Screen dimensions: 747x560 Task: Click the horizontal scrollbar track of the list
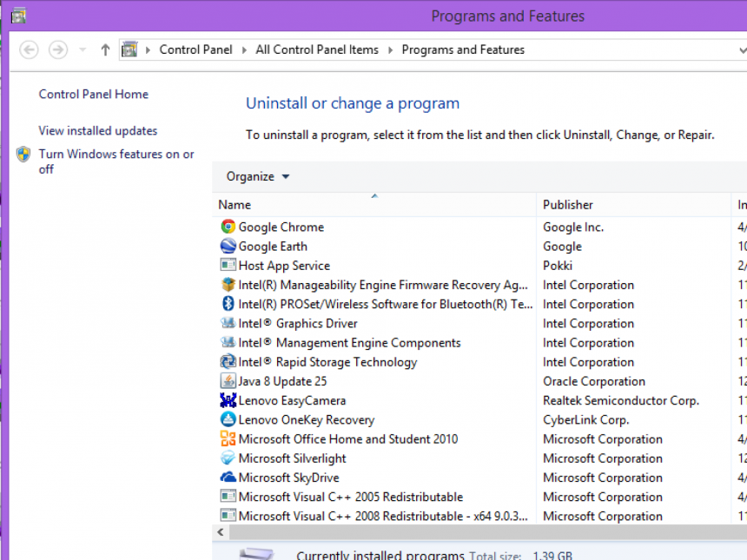[488, 532]
